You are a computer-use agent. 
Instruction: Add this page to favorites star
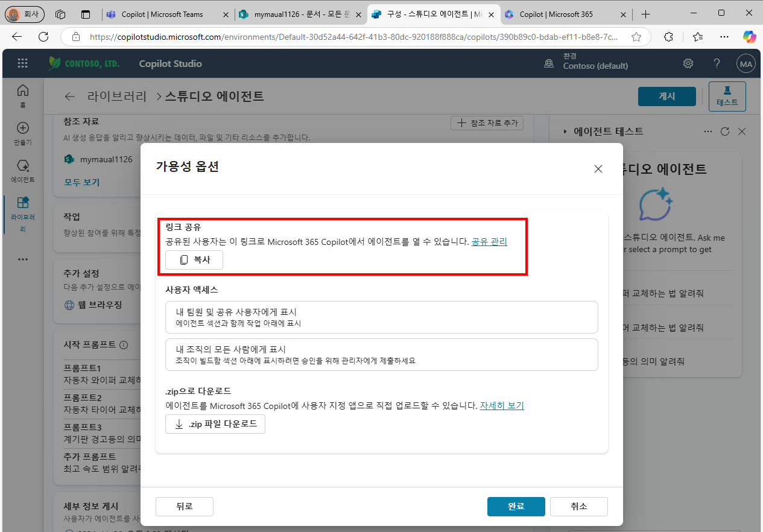tap(636, 37)
